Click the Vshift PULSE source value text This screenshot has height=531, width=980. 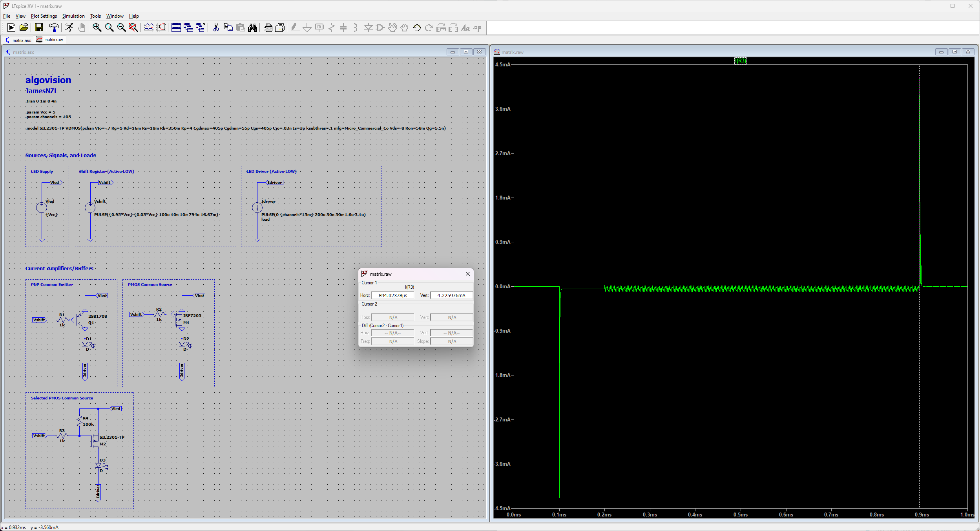click(x=156, y=214)
